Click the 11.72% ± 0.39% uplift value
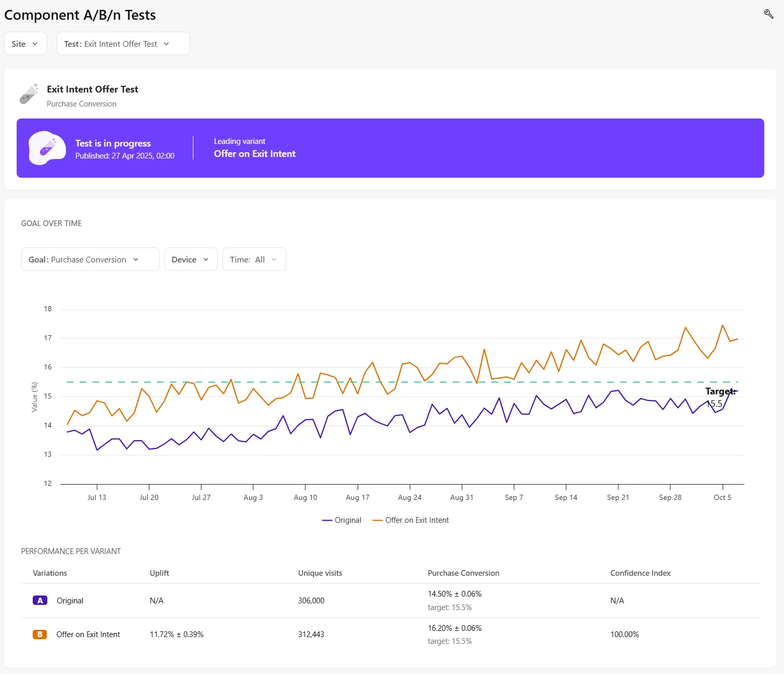 coord(177,634)
